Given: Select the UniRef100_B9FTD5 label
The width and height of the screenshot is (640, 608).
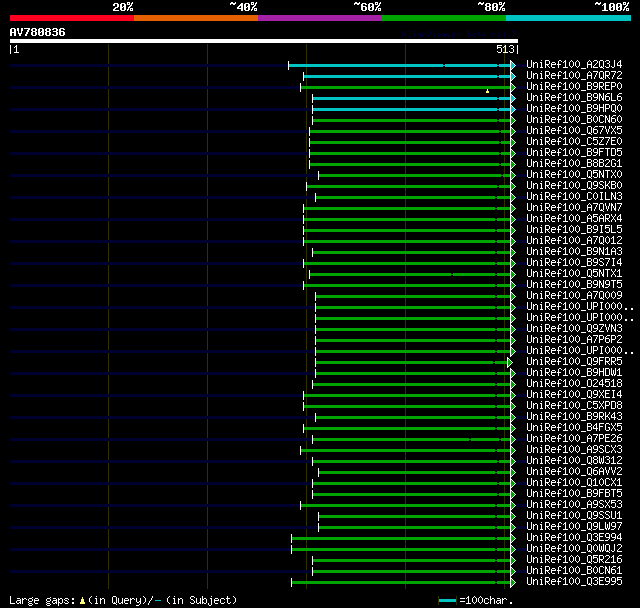Looking at the screenshot, I should (574, 153).
